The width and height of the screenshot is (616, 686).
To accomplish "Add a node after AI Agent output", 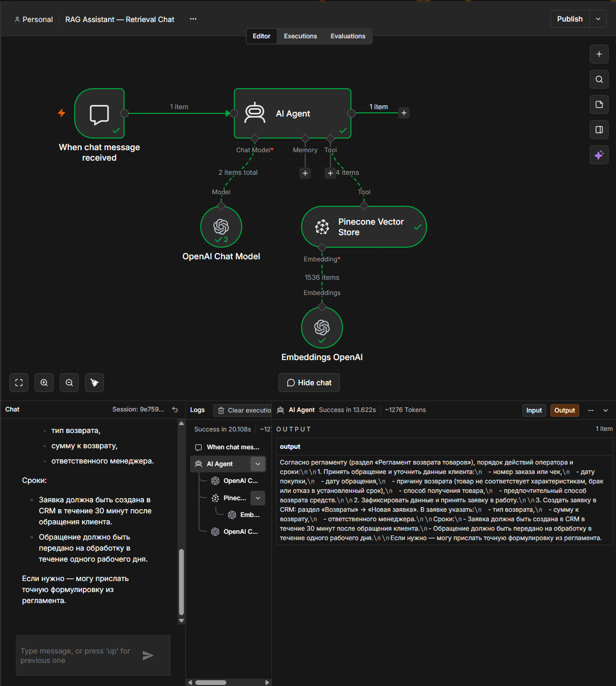I will coord(404,113).
